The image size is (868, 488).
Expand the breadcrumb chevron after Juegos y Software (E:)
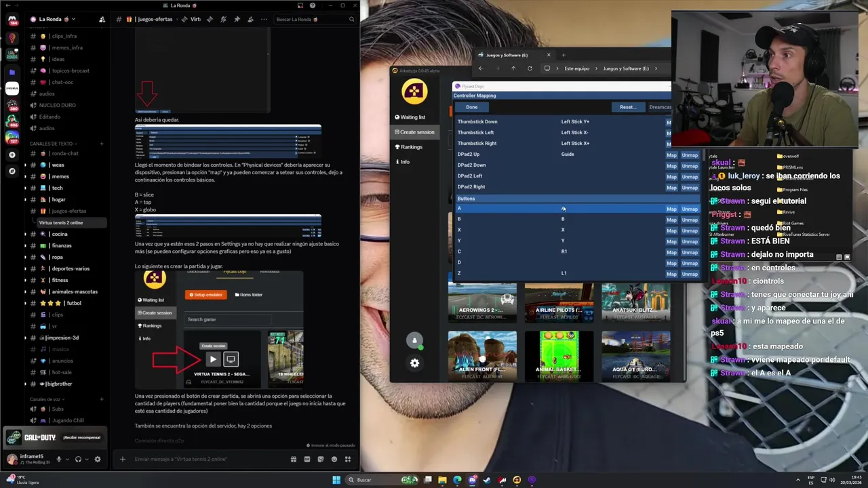[656, 68]
